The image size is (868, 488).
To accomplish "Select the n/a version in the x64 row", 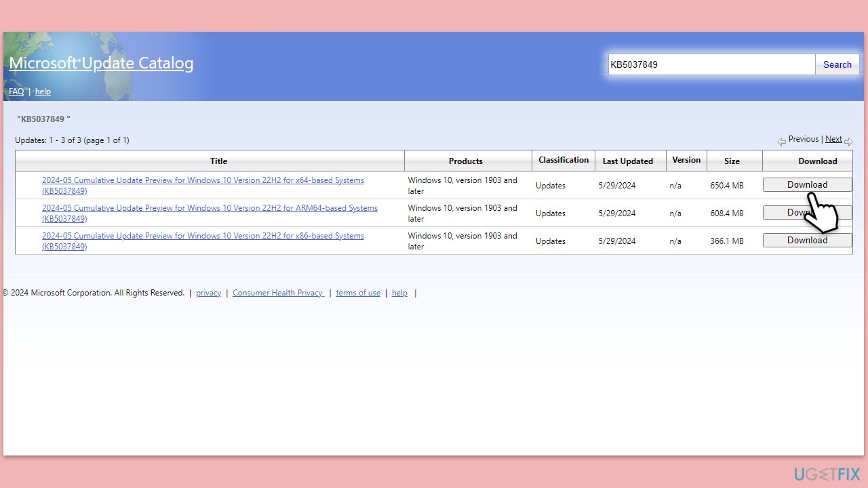I will point(675,186).
